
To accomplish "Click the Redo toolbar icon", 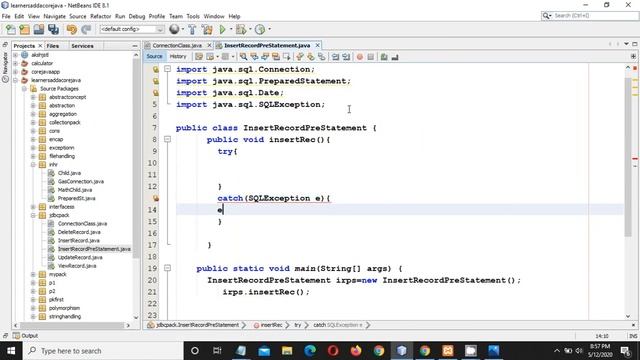I will point(86,29).
